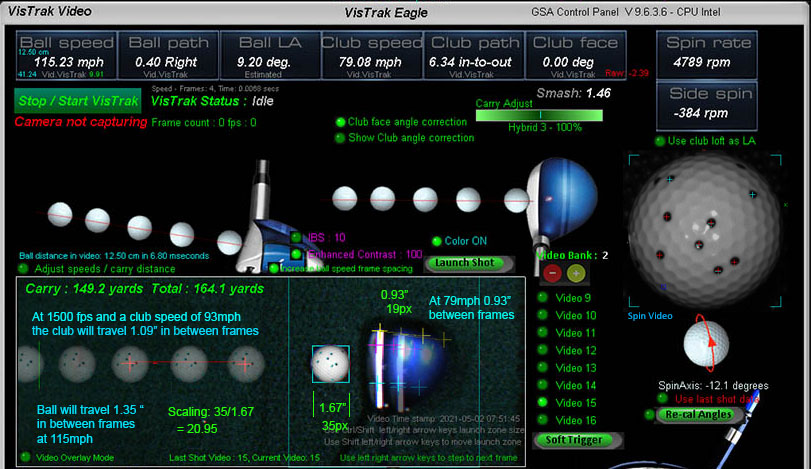Screen dimensions: 811x469
Task: Click Last Shot Video : 15, Current Video: 15 text
Action: (244, 458)
